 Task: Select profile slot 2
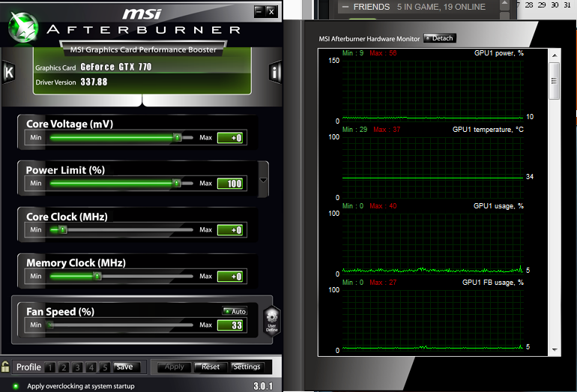pyautogui.click(x=64, y=367)
